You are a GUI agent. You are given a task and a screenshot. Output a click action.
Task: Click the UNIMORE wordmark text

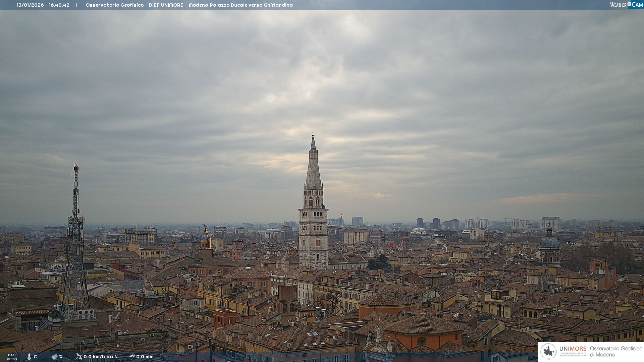point(573,349)
